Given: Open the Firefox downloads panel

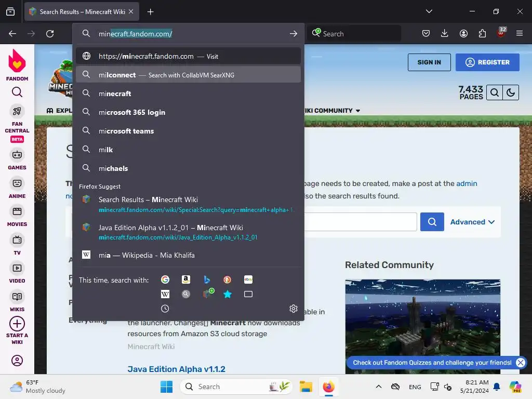Looking at the screenshot, I should point(445,33).
